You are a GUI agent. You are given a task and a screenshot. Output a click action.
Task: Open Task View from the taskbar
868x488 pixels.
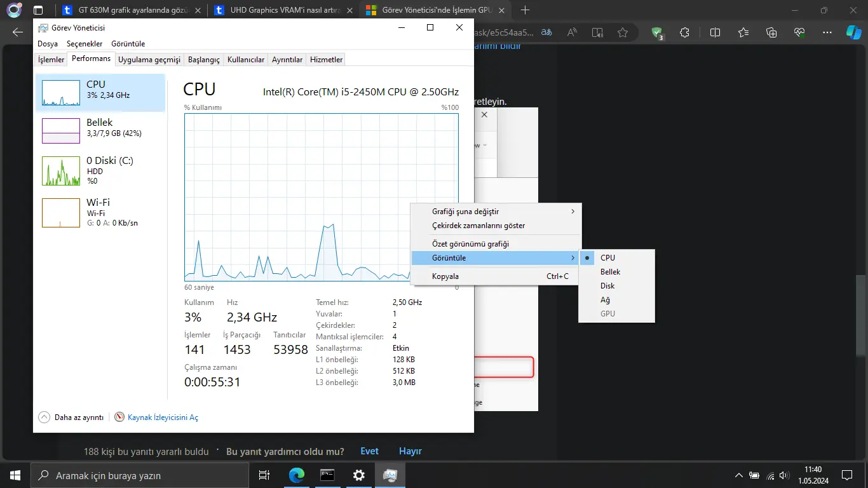[264, 475]
